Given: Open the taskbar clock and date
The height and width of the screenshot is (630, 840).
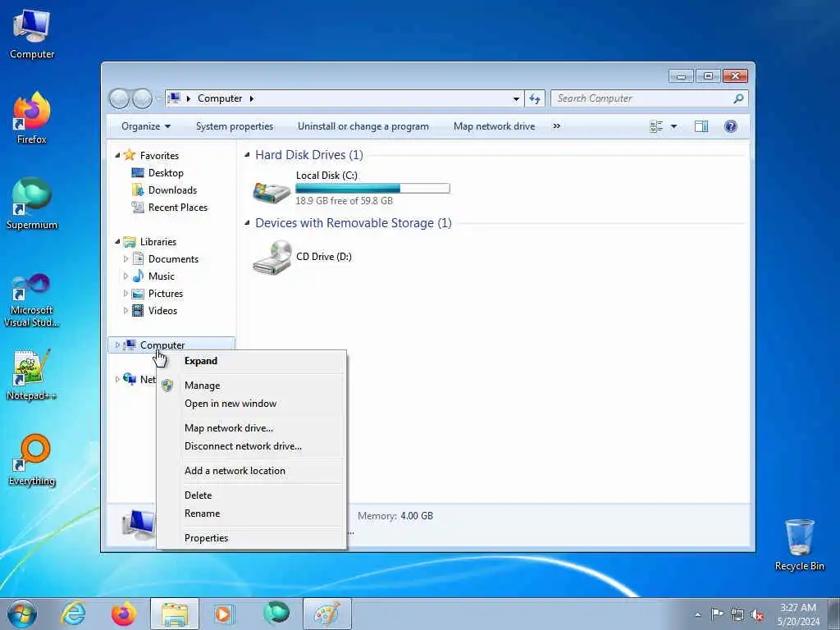Looking at the screenshot, I should [x=797, y=614].
